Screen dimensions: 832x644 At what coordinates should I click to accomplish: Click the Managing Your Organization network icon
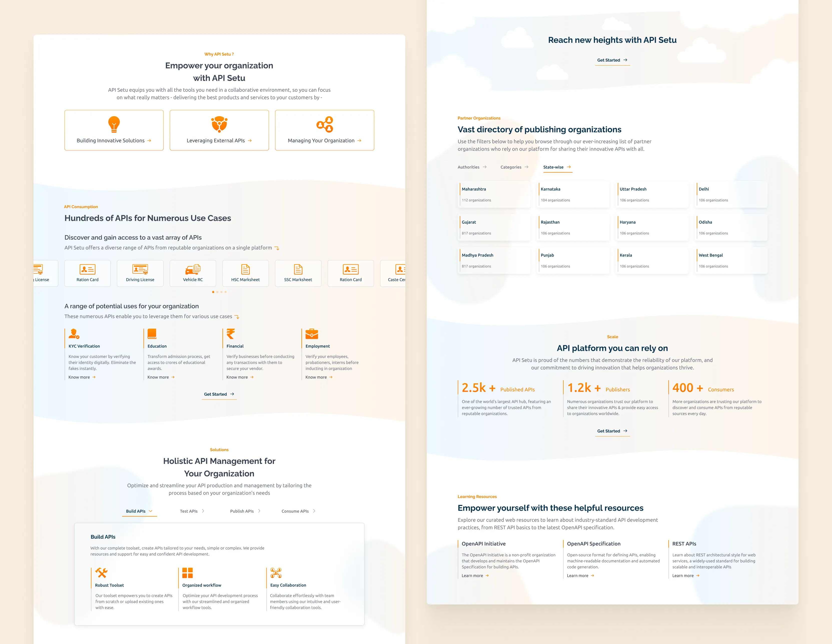[x=325, y=124]
